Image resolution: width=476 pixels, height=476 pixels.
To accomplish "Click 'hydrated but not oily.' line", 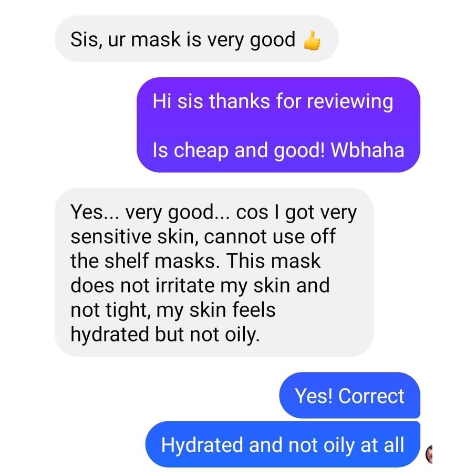I will pos(165,335).
